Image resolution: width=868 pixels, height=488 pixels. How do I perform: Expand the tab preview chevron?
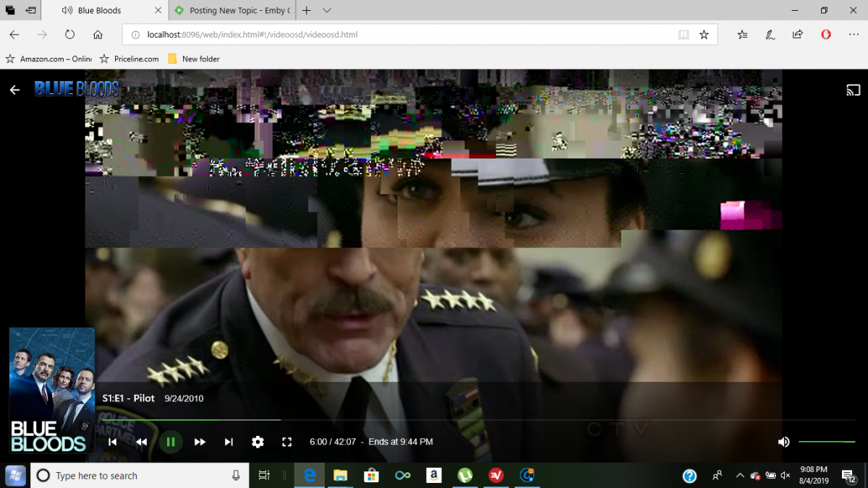327,11
